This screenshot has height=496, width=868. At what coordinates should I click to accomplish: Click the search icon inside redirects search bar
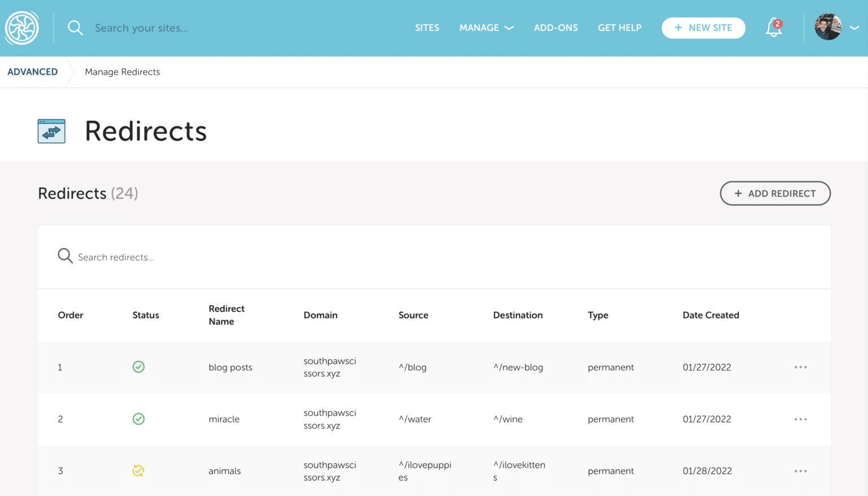coord(65,256)
